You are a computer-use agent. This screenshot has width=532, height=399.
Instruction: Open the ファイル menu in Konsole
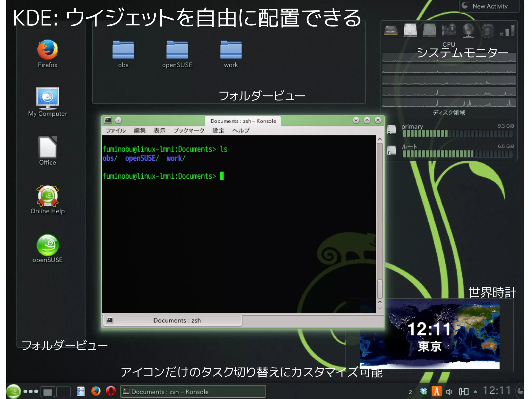pos(116,130)
